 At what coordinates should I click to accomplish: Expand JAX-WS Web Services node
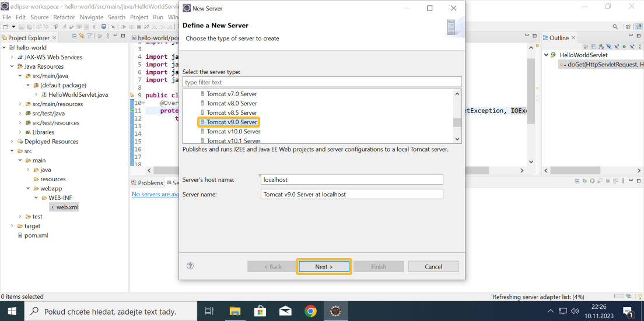click(x=12, y=57)
